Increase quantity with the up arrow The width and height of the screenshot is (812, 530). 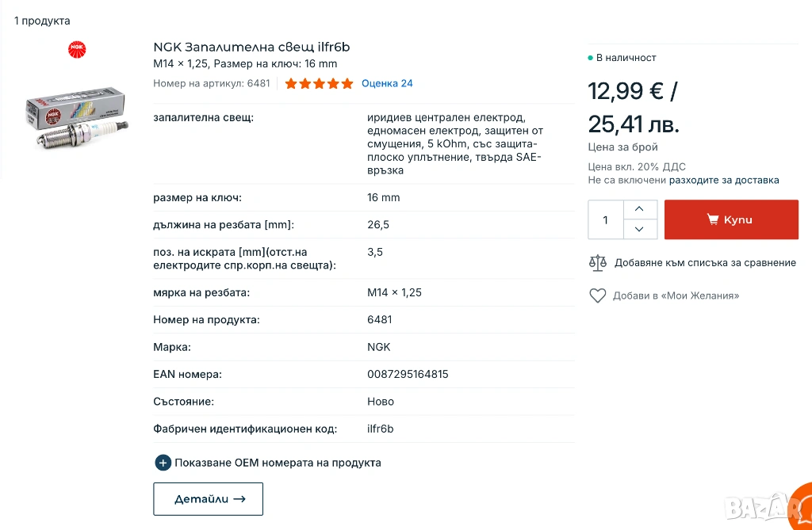[x=640, y=210]
